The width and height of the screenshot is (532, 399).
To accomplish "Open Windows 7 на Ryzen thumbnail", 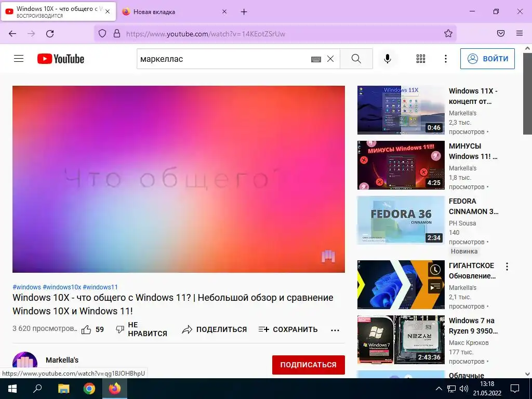I will point(401,340).
